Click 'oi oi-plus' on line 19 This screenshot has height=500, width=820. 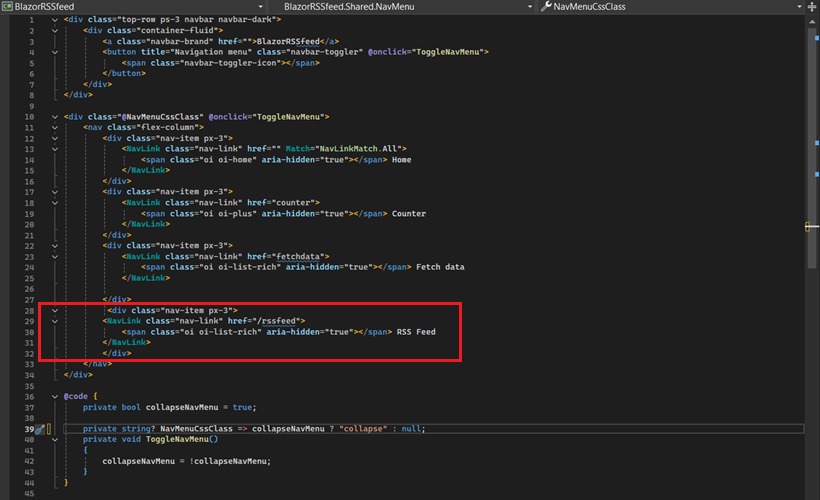click(x=227, y=213)
